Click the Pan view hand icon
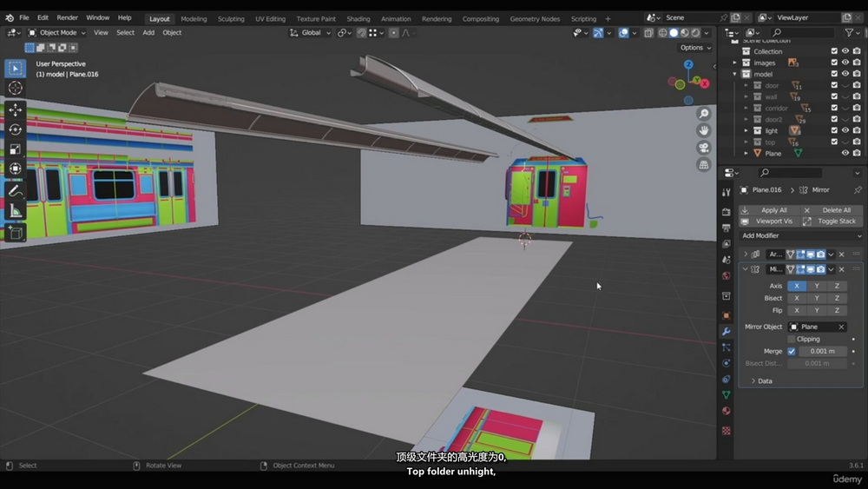This screenshot has width=868, height=489. (x=704, y=130)
